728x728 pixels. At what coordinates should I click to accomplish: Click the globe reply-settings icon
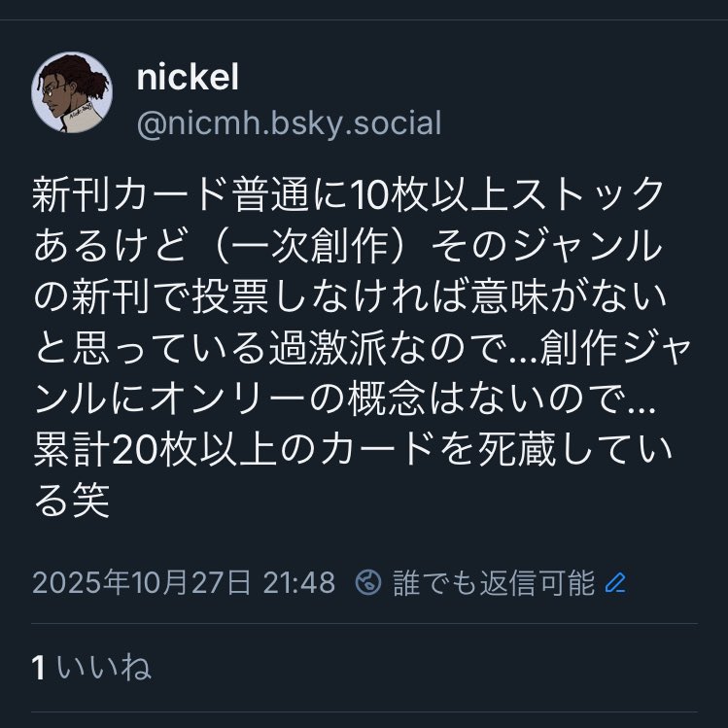(368, 582)
